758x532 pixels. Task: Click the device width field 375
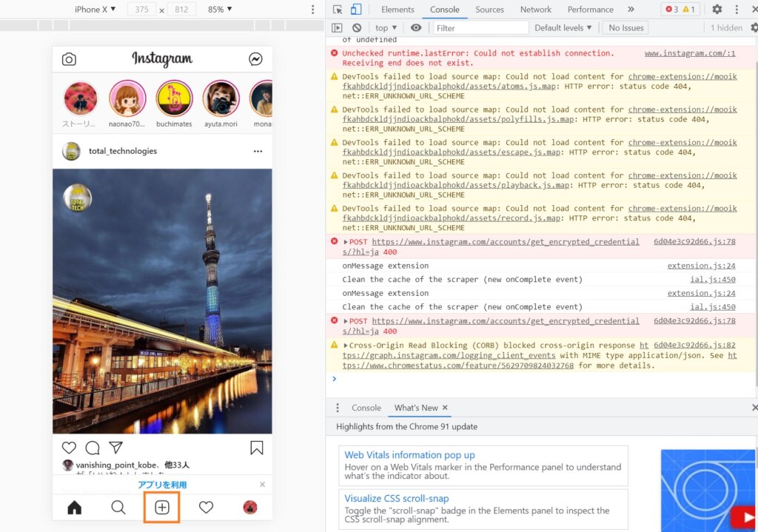[x=141, y=9]
